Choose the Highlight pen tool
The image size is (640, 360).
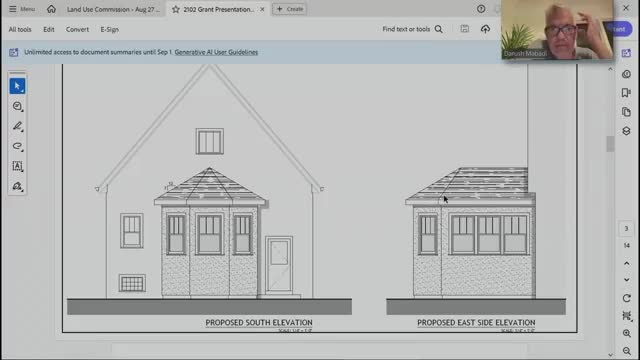coord(17,126)
